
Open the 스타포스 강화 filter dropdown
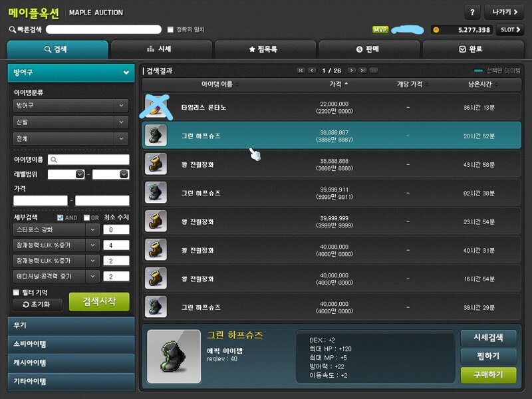(56, 229)
